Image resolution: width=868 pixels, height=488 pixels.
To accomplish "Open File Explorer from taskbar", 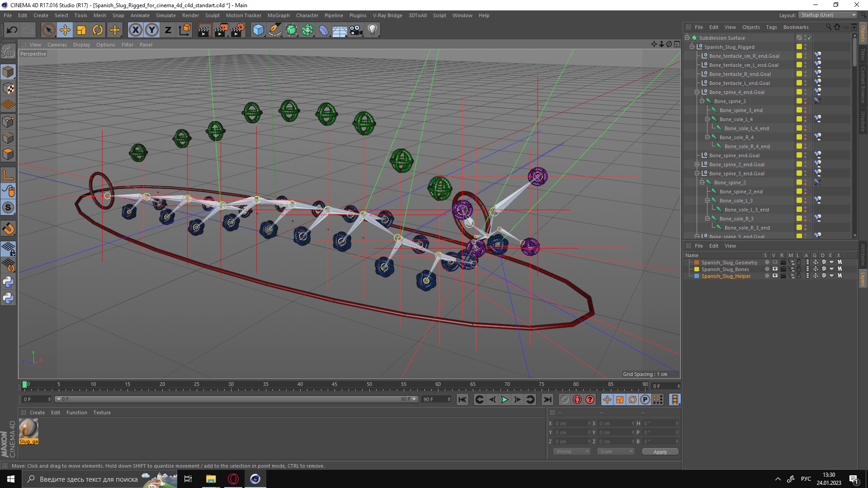I will (211, 479).
